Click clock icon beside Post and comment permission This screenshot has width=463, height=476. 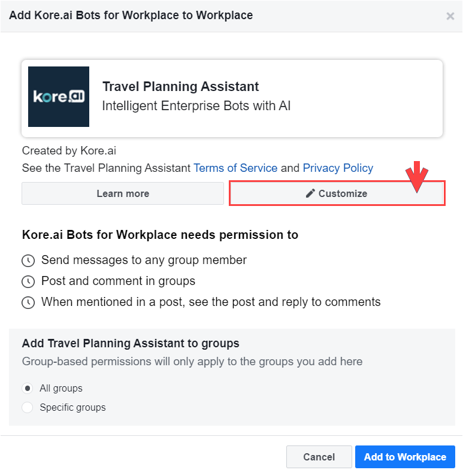(28, 281)
